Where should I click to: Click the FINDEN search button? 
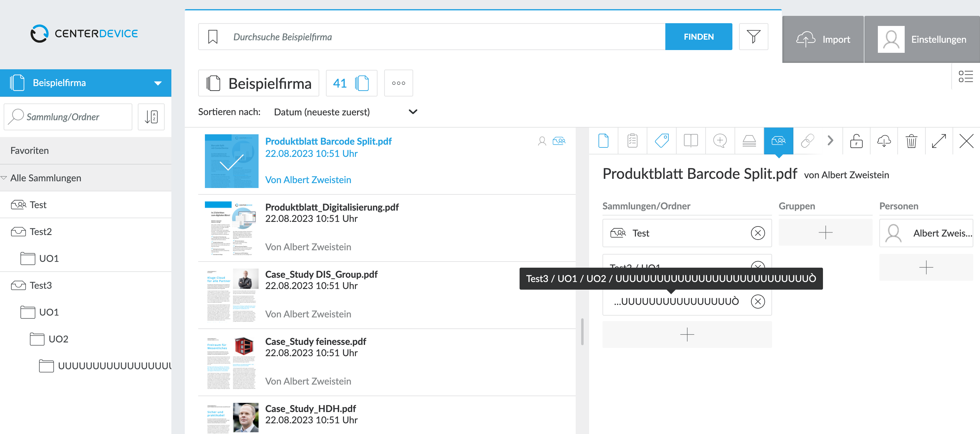click(699, 37)
